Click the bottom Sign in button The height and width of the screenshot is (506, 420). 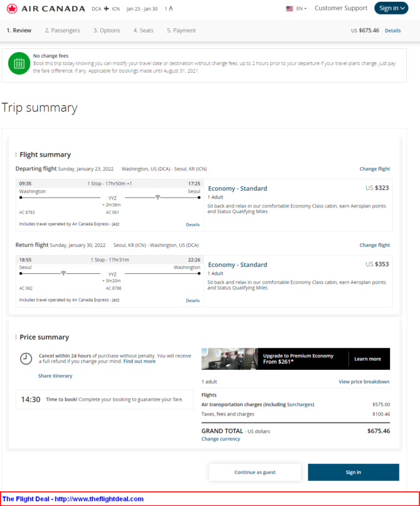353,472
